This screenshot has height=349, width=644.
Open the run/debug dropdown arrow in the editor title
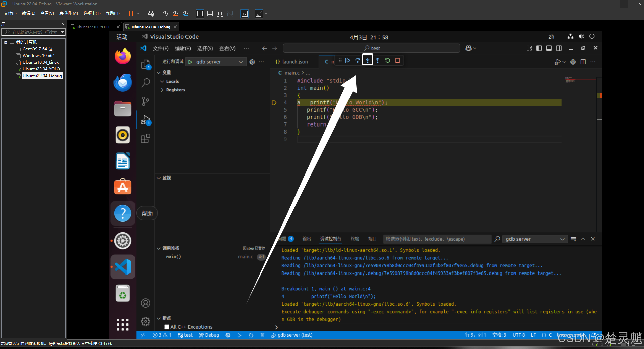pos(564,62)
